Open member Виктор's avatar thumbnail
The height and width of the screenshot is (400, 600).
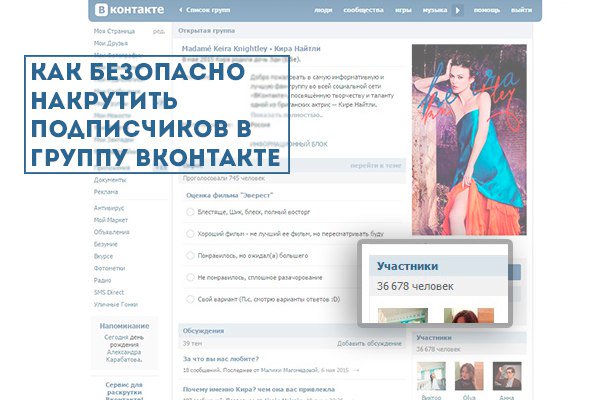(431, 376)
